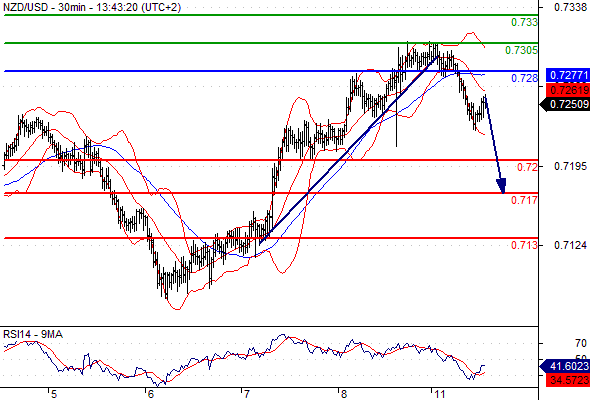Click the 0.7305 green resistance label
This screenshot has width=590, height=400.
click(521, 50)
